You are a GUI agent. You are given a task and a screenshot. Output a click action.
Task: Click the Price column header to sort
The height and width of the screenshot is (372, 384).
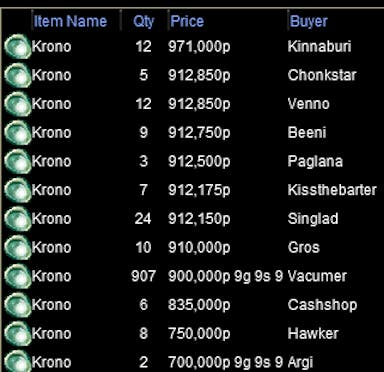pos(187,21)
